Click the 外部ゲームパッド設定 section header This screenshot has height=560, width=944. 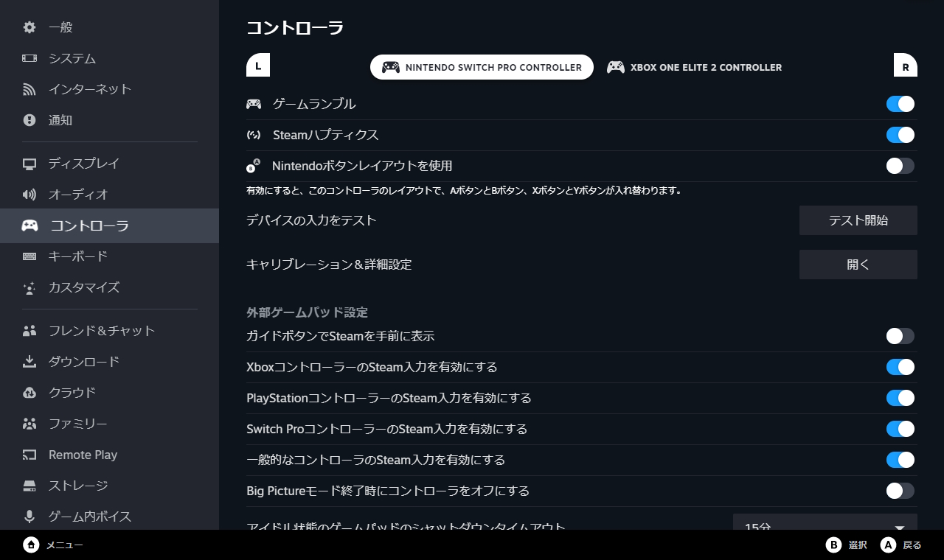[307, 312]
